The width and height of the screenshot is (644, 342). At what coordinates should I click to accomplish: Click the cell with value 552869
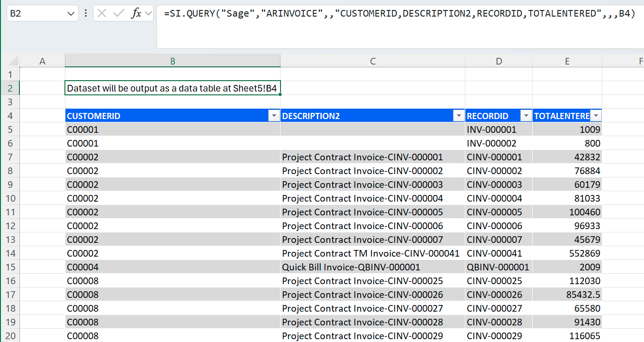[x=584, y=253]
